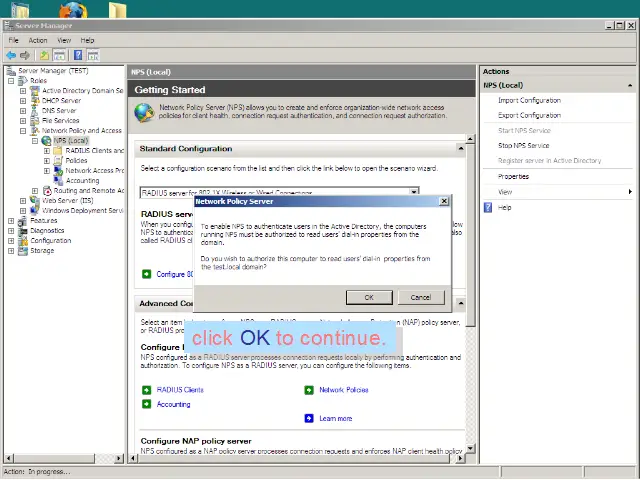Click the green arrow next to RADIUS Clients

tap(147, 390)
